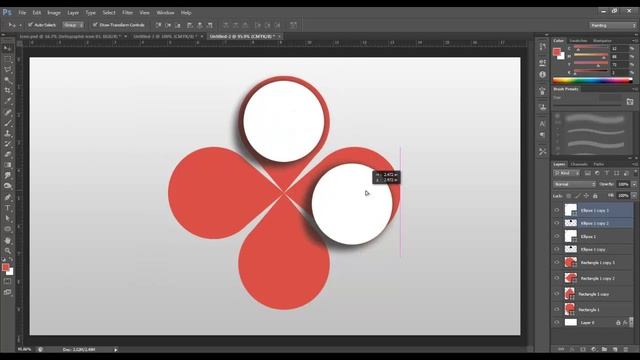Open the Normal blend mode dropdown

[574, 184]
